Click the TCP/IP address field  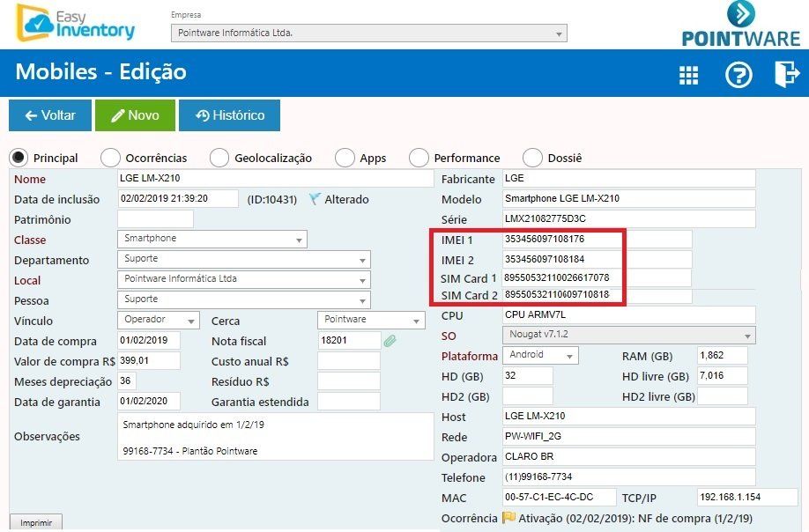(x=747, y=497)
